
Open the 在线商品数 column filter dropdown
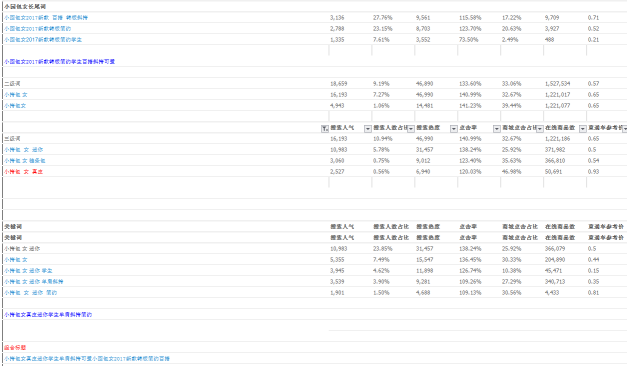(x=583, y=128)
